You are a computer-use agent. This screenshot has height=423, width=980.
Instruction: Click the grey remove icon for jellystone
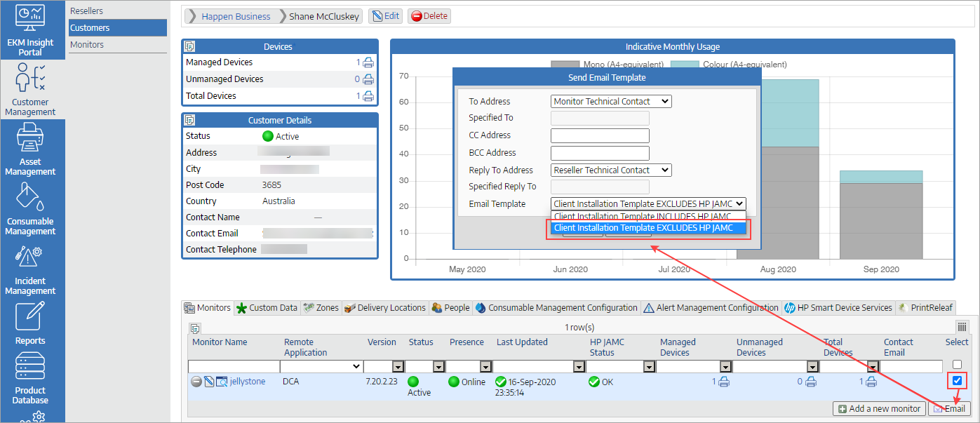tap(196, 382)
